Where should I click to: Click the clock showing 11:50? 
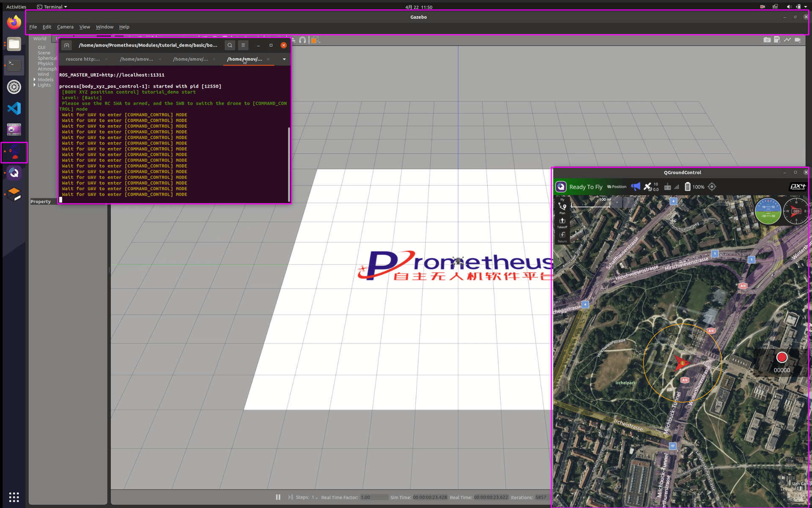click(x=419, y=7)
